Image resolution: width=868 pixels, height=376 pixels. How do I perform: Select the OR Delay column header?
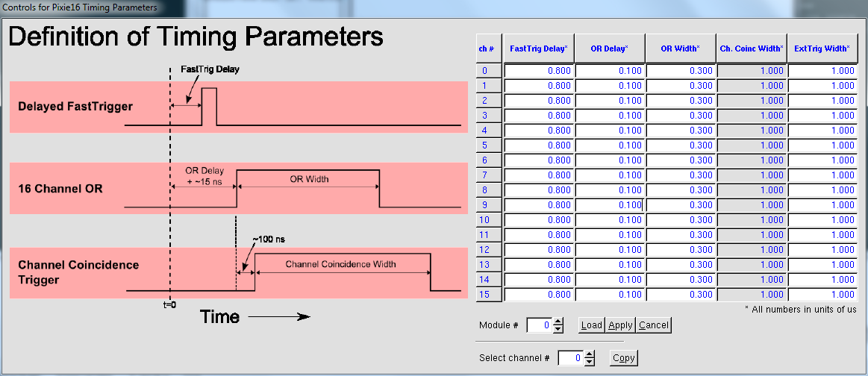point(610,48)
